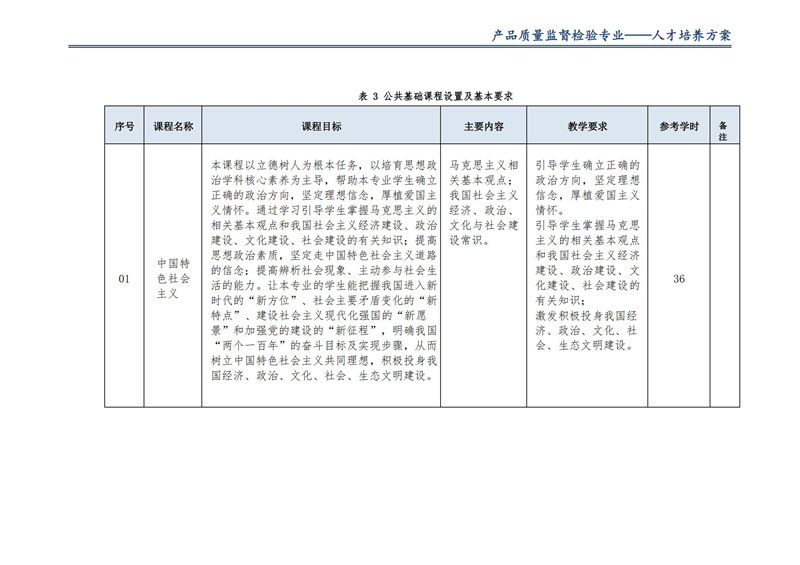The height and width of the screenshot is (565, 800).
Task: Select the 课程名称 column header
Action: pos(173,127)
